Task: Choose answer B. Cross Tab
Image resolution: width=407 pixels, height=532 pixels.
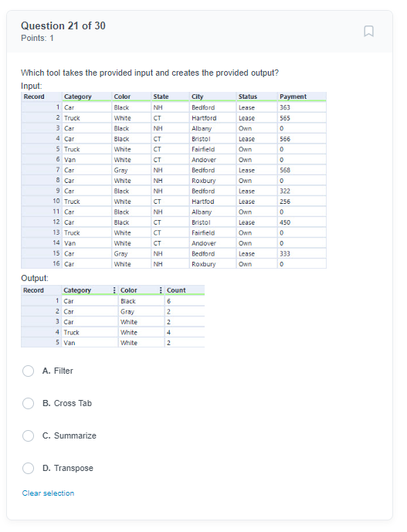Action: 28,403
